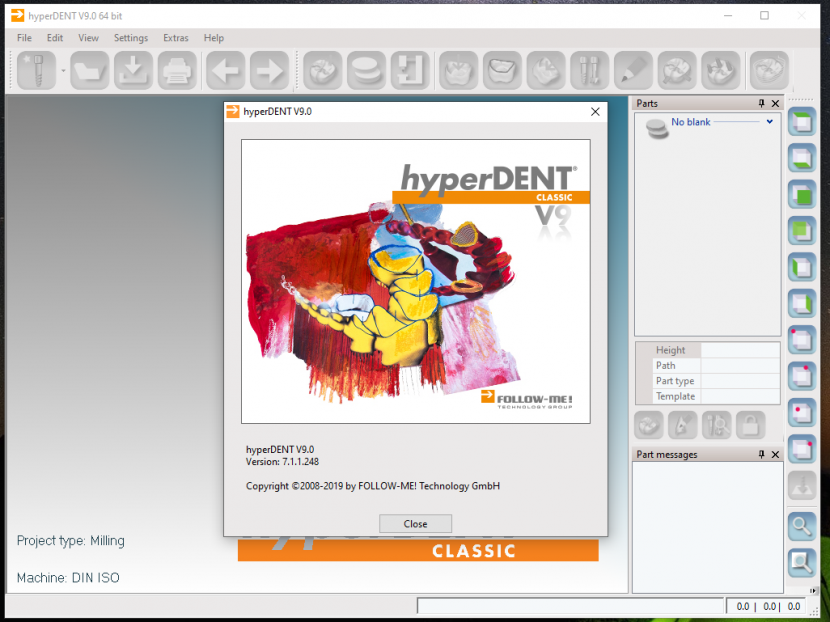Click the Close button in the hyperDENT dialog
The image size is (830, 622).
tap(415, 523)
